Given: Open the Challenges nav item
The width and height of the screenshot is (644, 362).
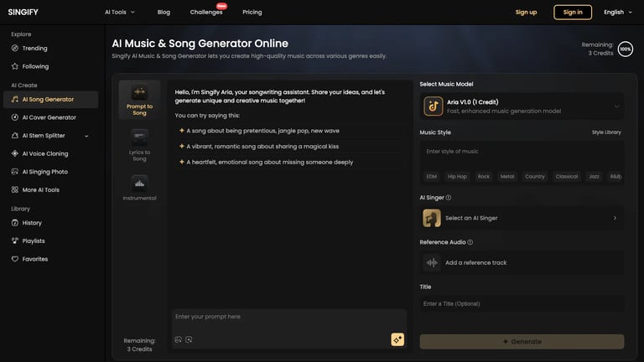Looking at the screenshot, I should [206, 13].
